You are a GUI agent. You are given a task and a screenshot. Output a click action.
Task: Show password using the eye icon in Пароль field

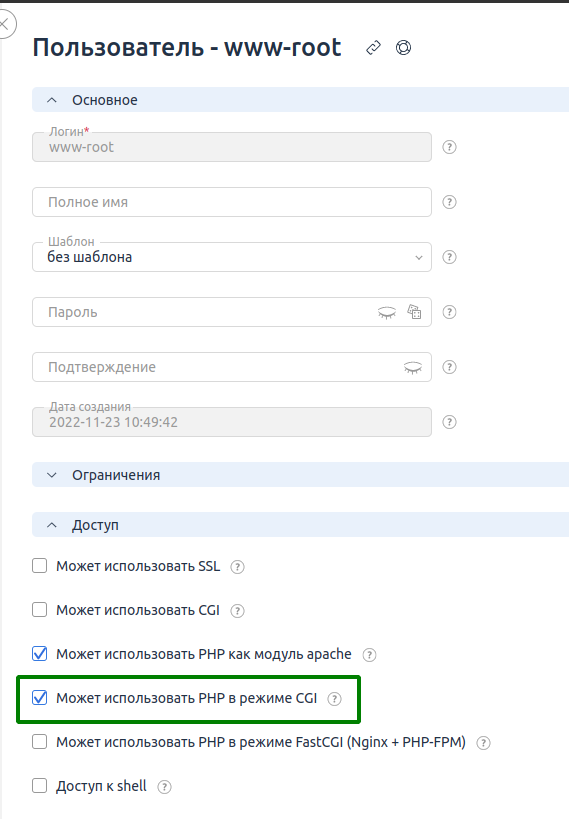pos(387,312)
